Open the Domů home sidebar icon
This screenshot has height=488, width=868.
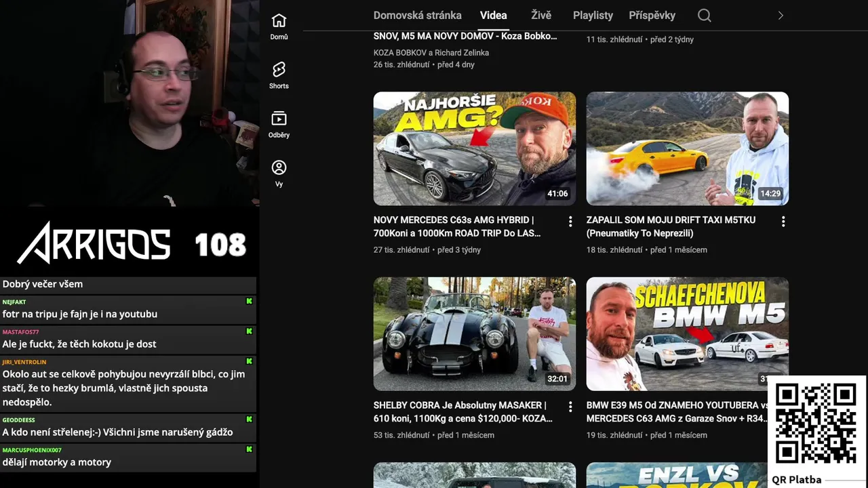coord(279,27)
